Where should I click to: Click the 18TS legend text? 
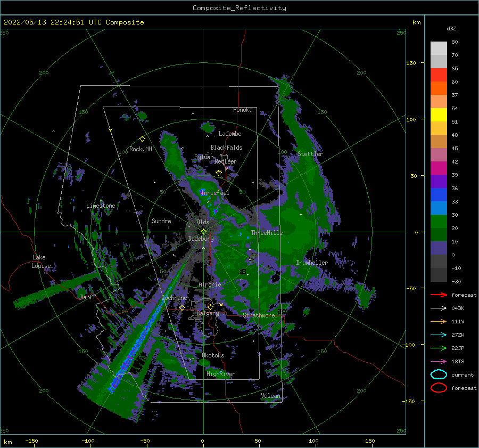(458, 362)
